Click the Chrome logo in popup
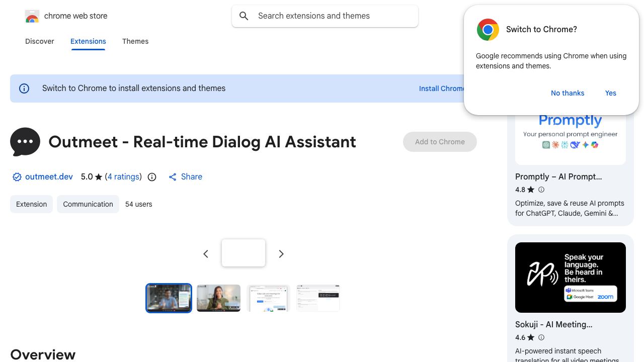644x362 pixels. pyautogui.click(x=488, y=30)
